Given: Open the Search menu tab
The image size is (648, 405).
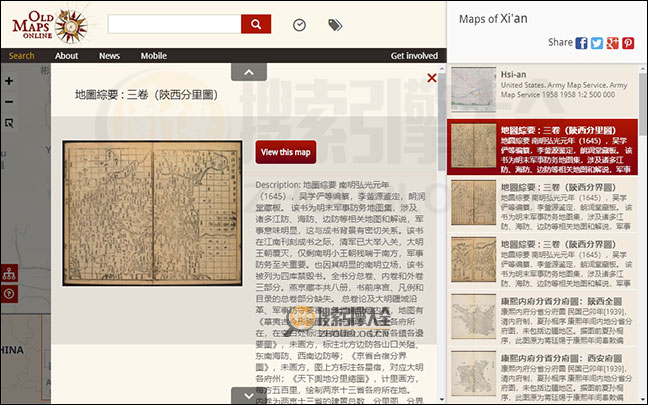Looking at the screenshot, I should 21,56.
